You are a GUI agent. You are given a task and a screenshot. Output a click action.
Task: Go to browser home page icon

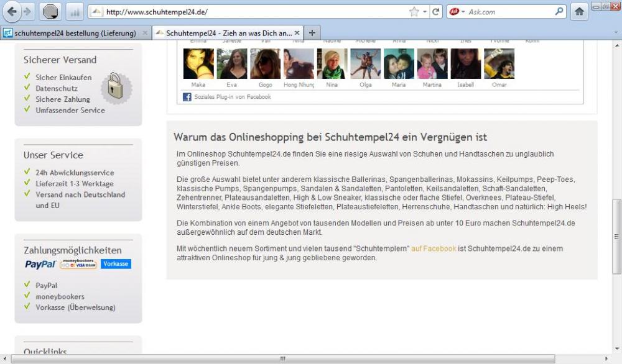tap(579, 12)
